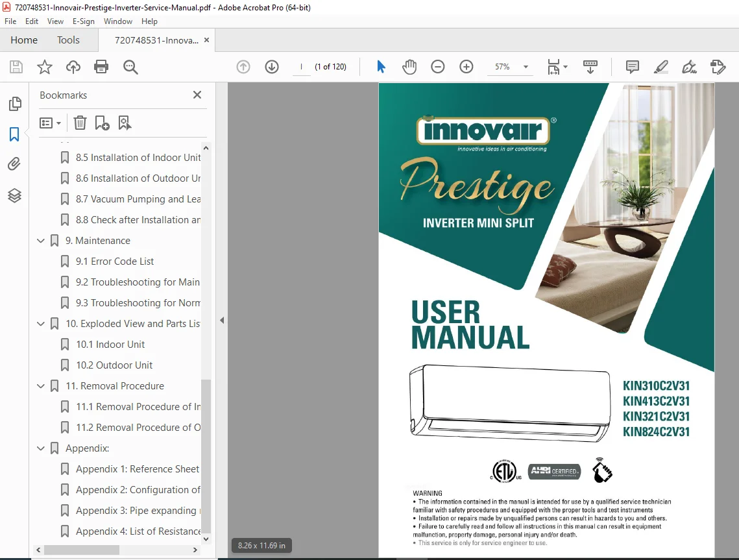Click the bookmarks scroll left arrow
The image size is (739, 560).
click(39, 550)
